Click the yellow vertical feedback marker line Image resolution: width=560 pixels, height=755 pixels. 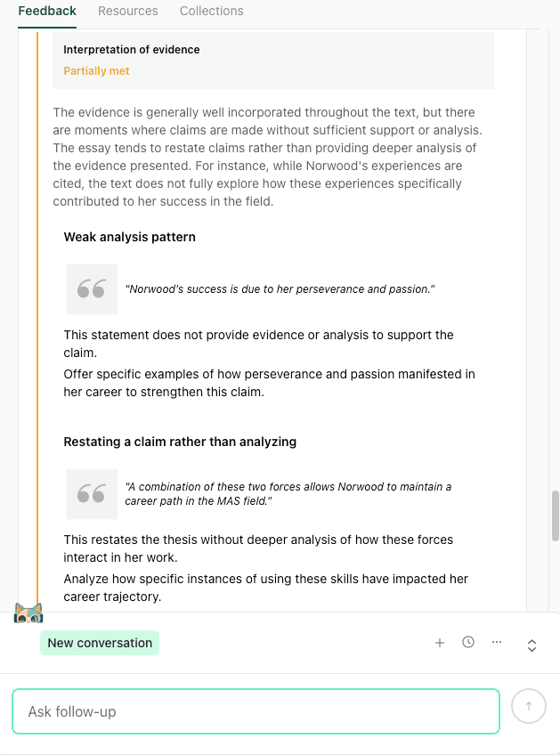click(x=37, y=312)
